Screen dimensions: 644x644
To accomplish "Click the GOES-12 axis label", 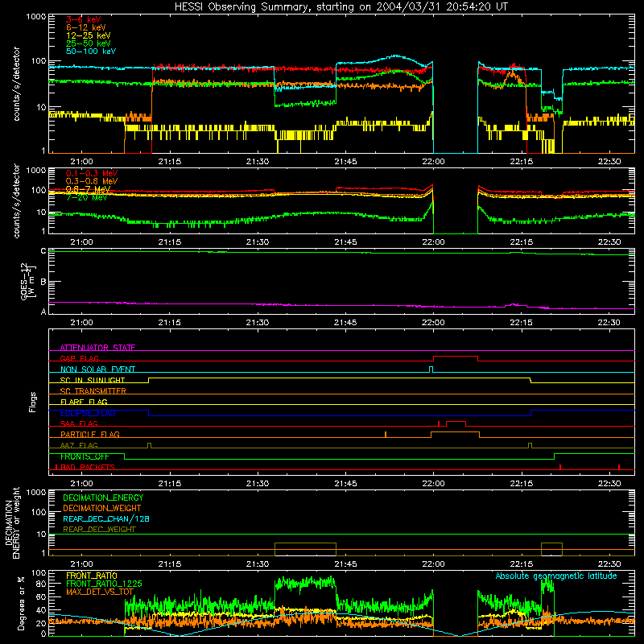I will pyautogui.click(x=28, y=281).
